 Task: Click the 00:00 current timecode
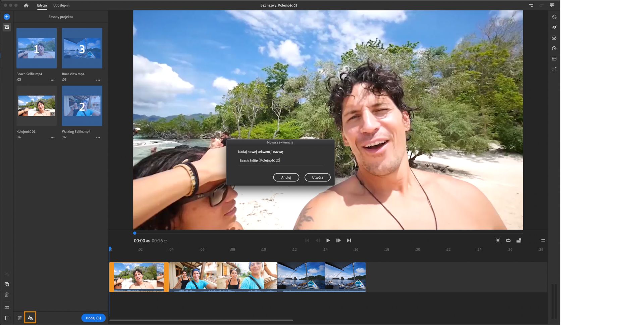coord(142,241)
